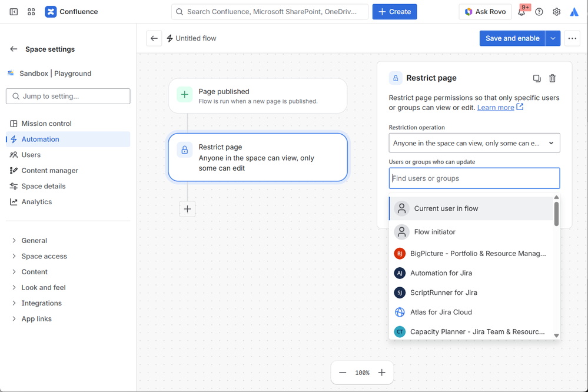Viewport: 588px width, 392px height.
Task: Zoom in the flow canvas with plus
Action: 382,373
